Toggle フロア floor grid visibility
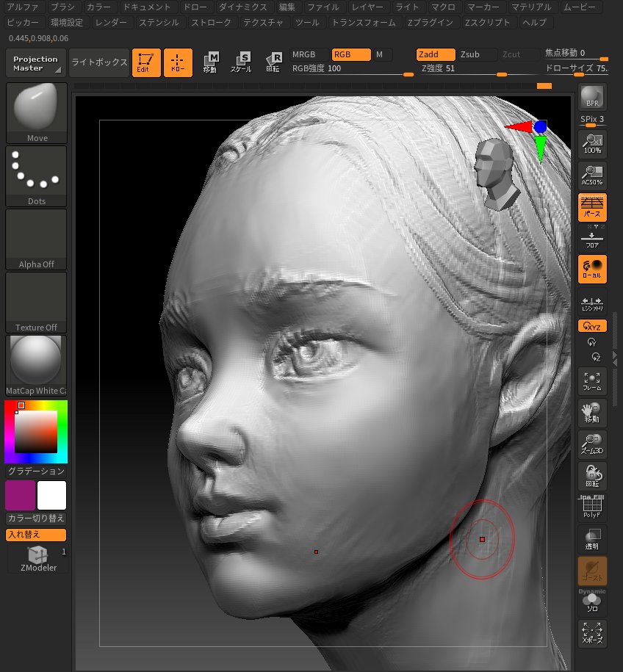 click(592, 239)
